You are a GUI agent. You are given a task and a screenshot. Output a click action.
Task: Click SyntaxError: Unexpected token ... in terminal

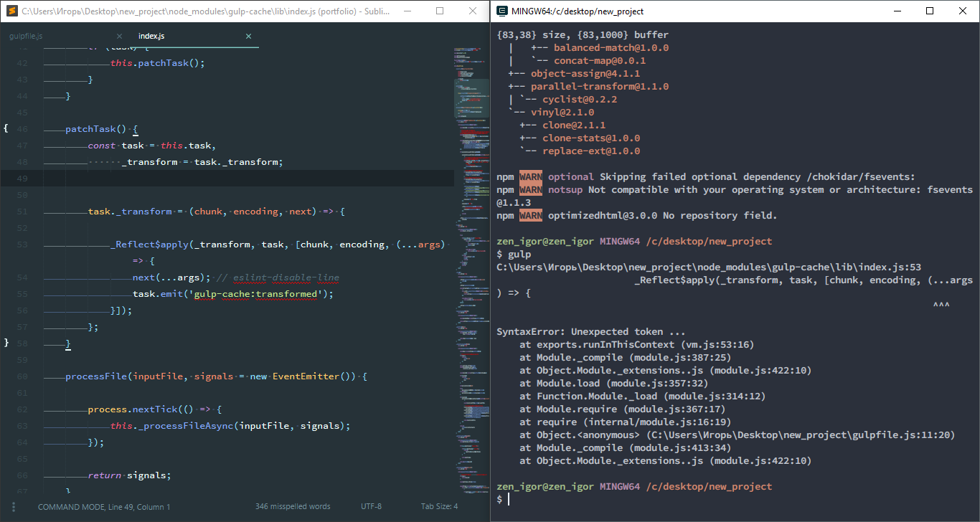point(591,332)
